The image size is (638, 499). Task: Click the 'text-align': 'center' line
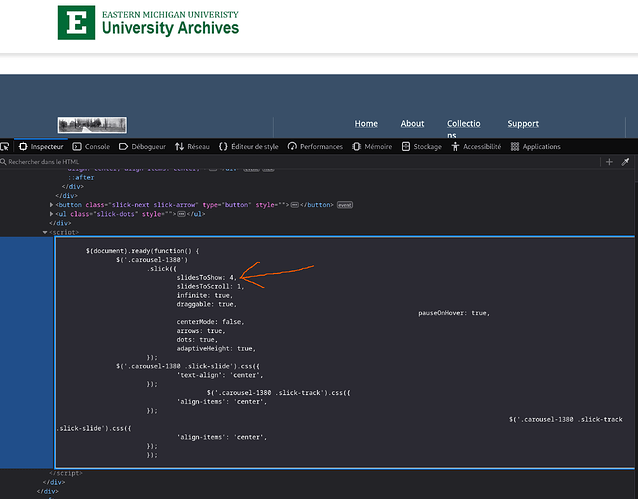[220, 375]
